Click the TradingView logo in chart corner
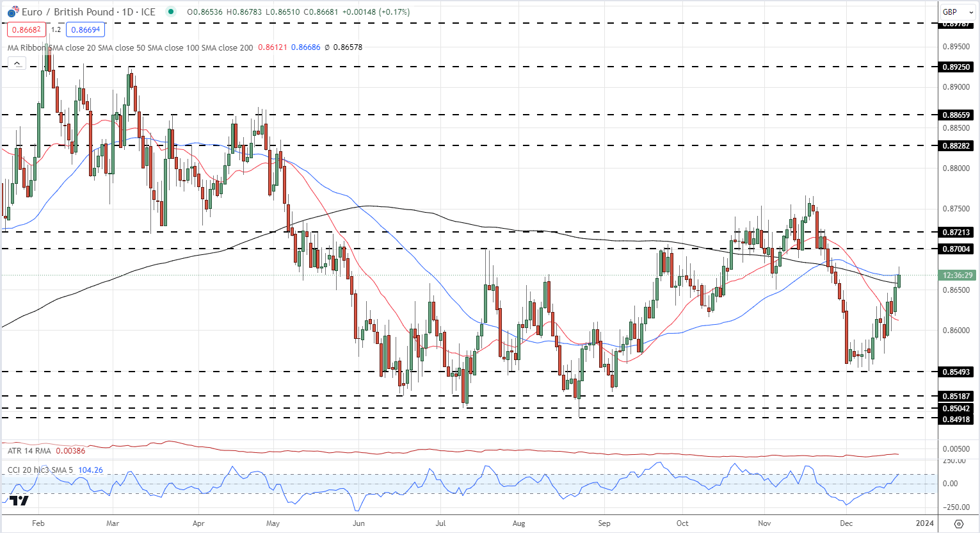The width and height of the screenshot is (980, 533). click(19, 500)
